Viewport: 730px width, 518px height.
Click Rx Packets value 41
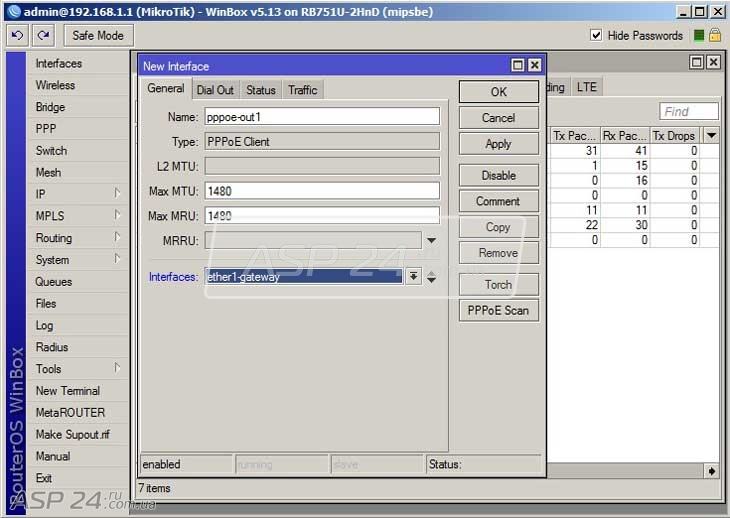pyautogui.click(x=642, y=150)
